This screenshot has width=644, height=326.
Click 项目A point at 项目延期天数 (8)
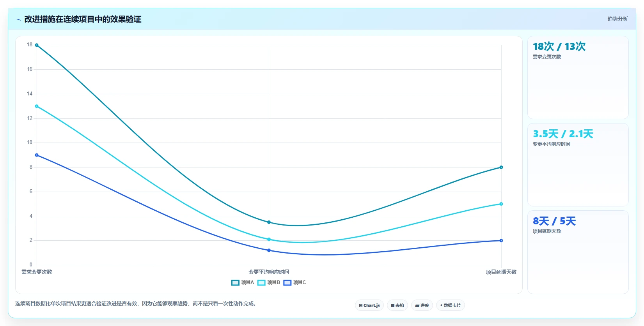pos(501,167)
